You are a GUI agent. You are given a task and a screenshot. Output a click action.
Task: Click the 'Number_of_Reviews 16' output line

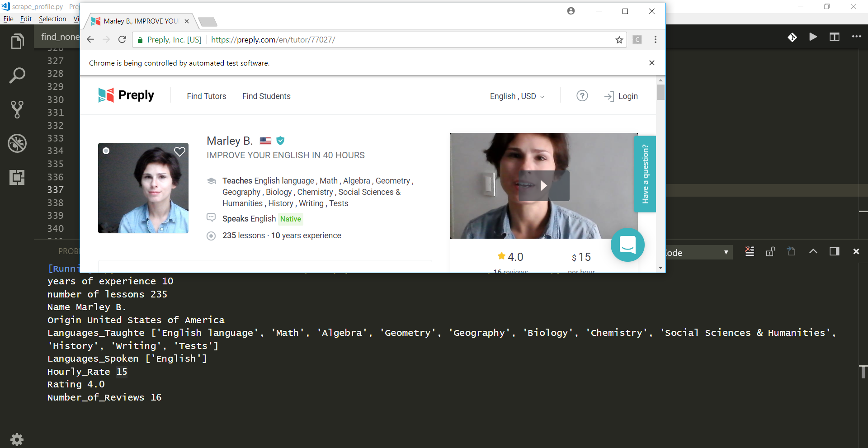point(104,397)
